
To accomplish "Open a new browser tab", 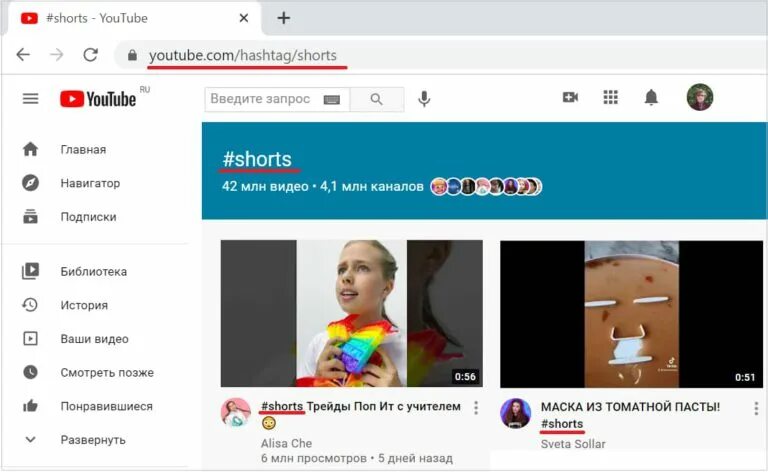I will (284, 18).
